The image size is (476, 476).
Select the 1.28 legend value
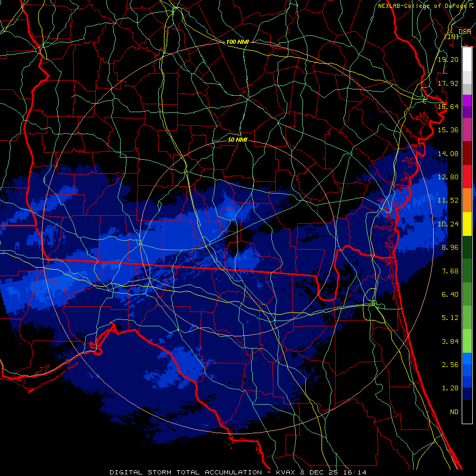click(450, 388)
